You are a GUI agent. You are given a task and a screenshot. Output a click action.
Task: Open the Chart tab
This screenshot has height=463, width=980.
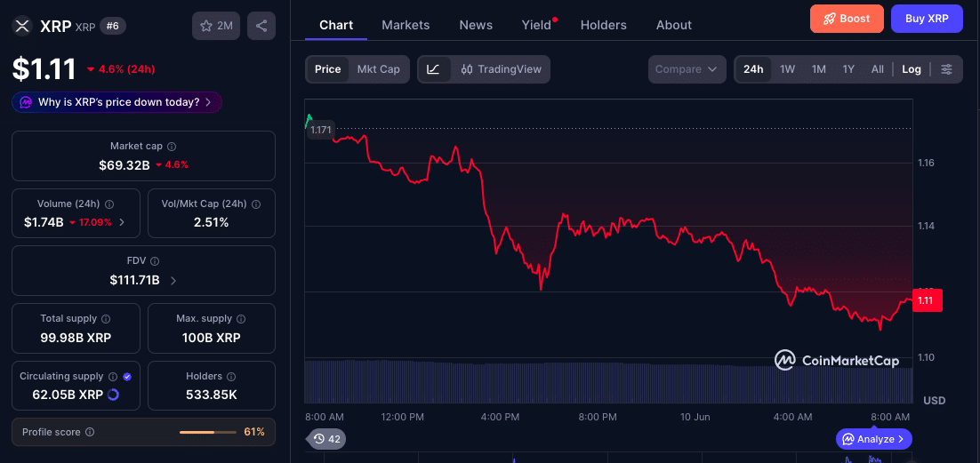336,25
